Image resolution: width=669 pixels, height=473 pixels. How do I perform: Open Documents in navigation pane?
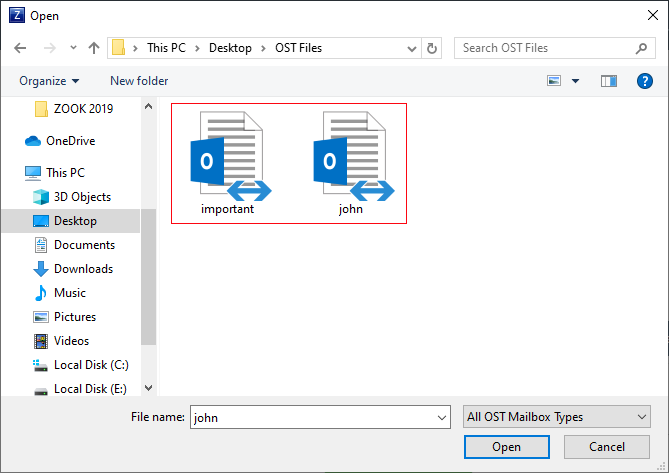[84, 245]
